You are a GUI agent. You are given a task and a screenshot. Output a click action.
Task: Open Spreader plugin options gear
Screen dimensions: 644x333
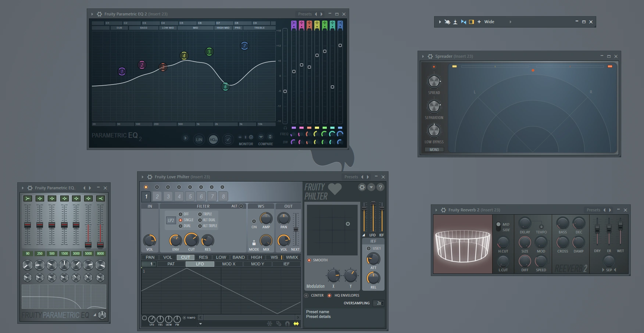pos(430,56)
